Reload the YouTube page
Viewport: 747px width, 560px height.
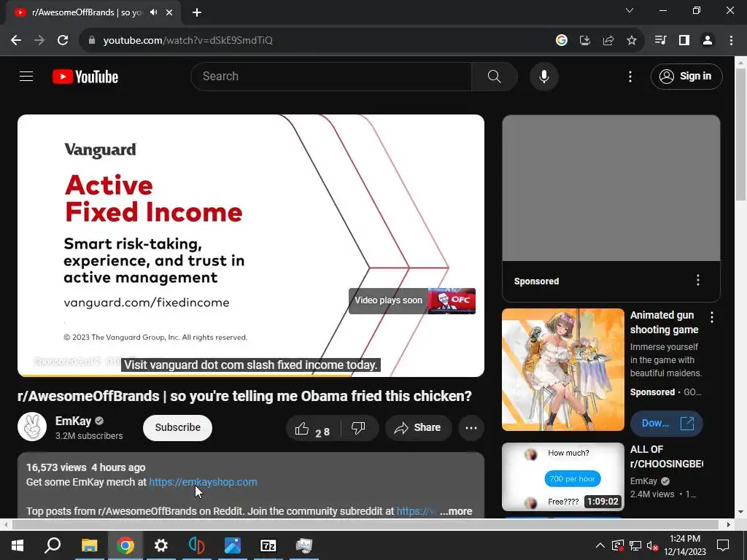tap(63, 41)
